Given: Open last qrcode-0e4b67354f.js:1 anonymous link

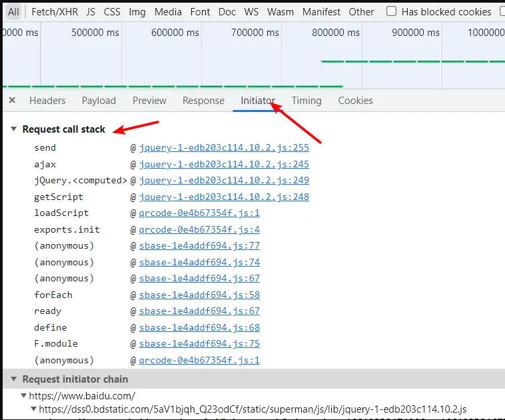Looking at the screenshot, I should pos(199,360).
